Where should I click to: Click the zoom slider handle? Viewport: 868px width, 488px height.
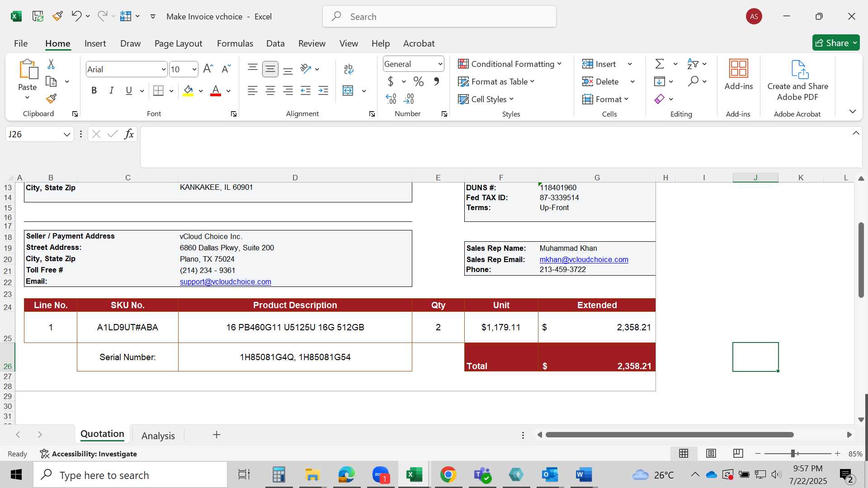tap(793, 453)
